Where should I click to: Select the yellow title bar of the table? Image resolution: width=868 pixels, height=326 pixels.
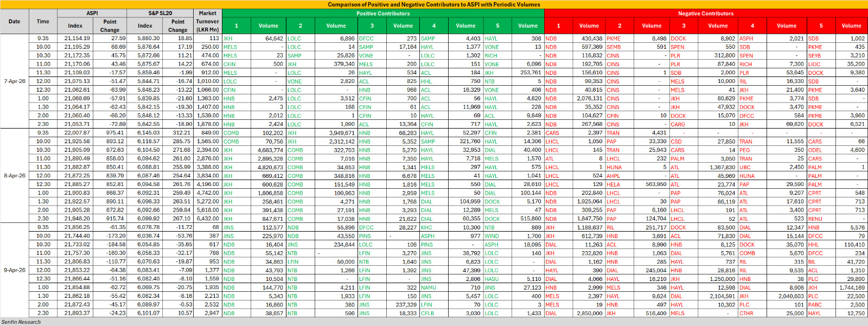[x=434, y=4]
